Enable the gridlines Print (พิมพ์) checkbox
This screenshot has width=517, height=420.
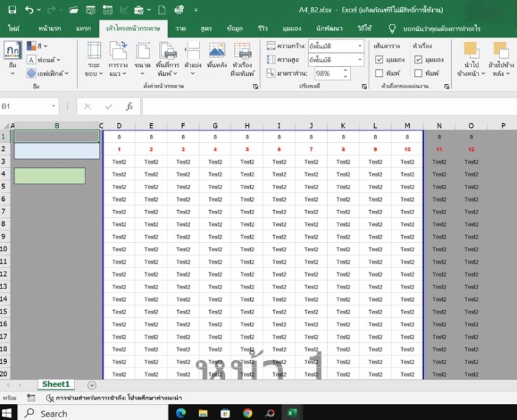[x=379, y=73]
